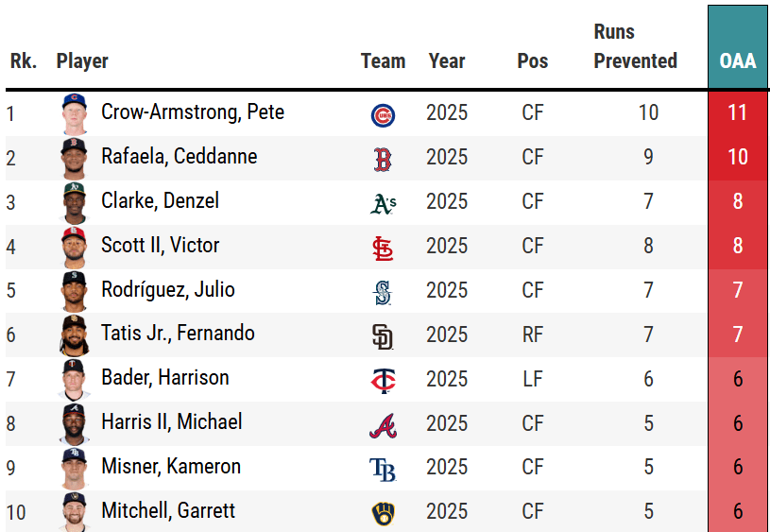The height and width of the screenshot is (532, 770).
Task: Click the Tampa Bay Rays logo
Action: (x=383, y=470)
